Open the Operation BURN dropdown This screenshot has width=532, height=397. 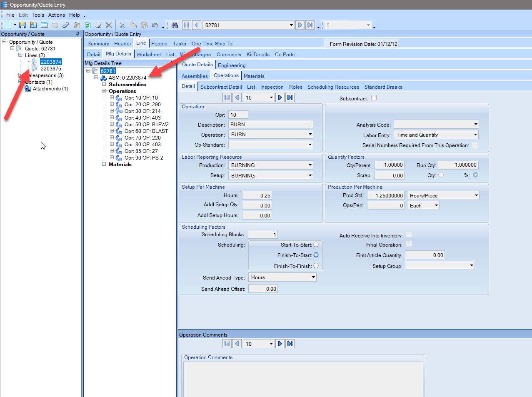click(310, 135)
